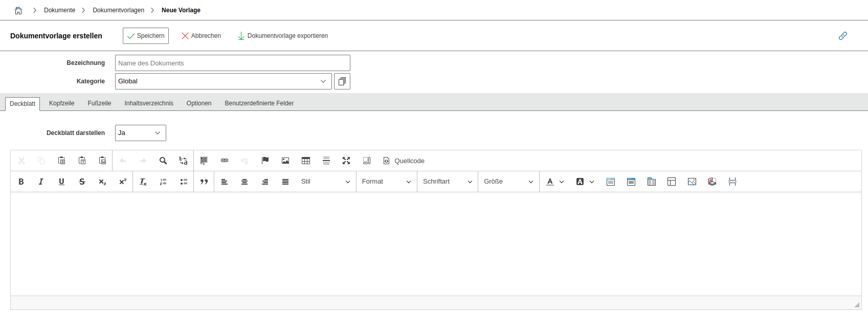Toggle bold formatting

pyautogui.click(x=21, y=182)
